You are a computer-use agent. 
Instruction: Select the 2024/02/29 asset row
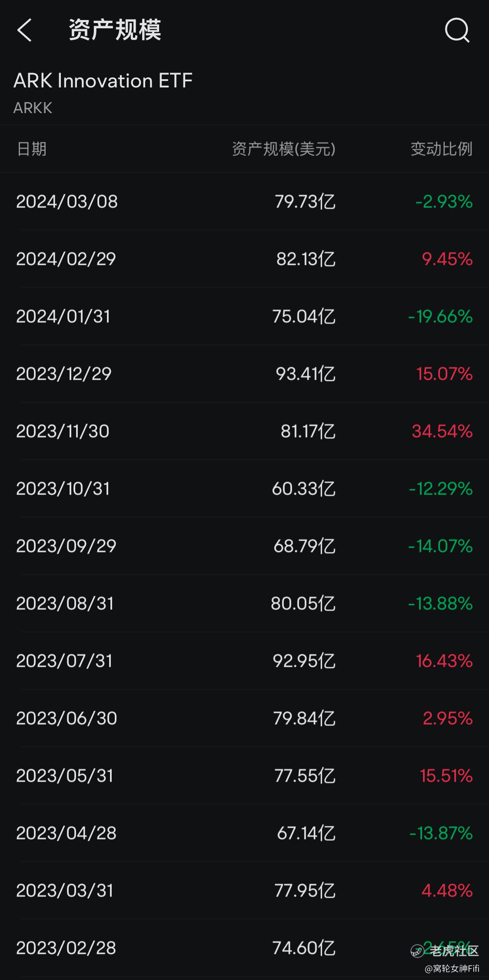[244, 259]
